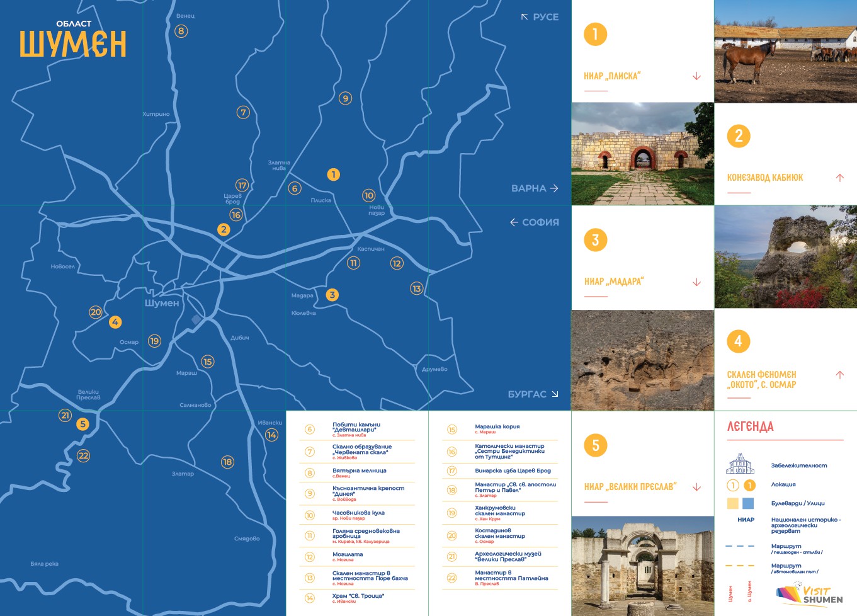Select filled marker 2 near Царев брод
The width and height of the screenshot is (857, 616).
[x=224, y=229]
